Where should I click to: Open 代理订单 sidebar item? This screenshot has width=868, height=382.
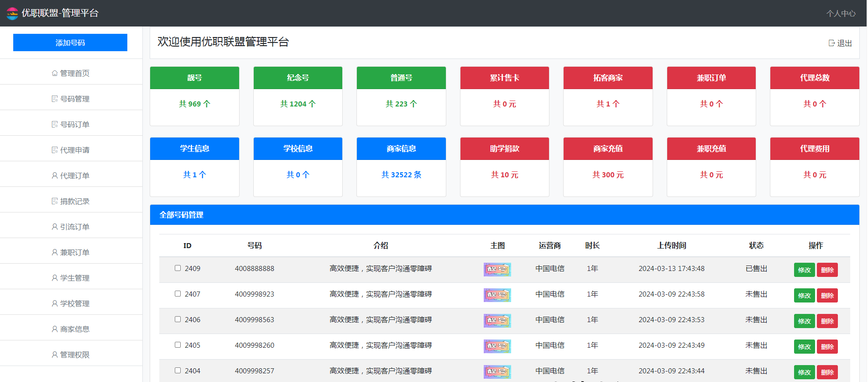coord(71,175)
